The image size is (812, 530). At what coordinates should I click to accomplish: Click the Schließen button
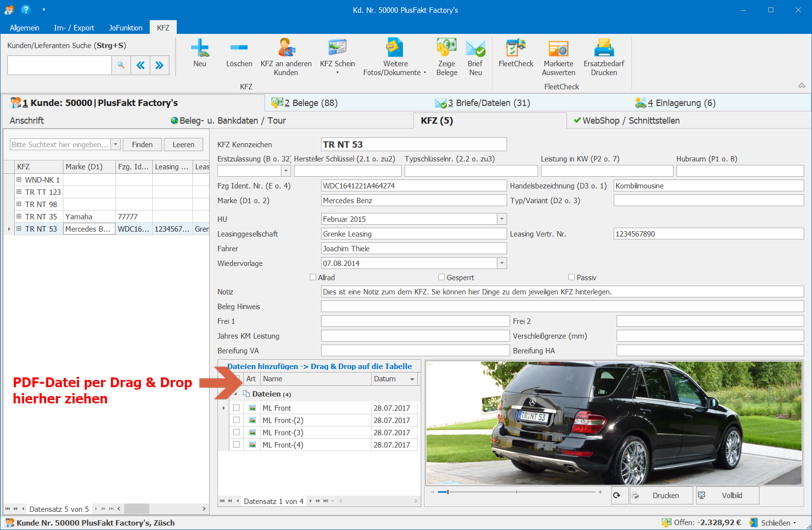[773, 523]
